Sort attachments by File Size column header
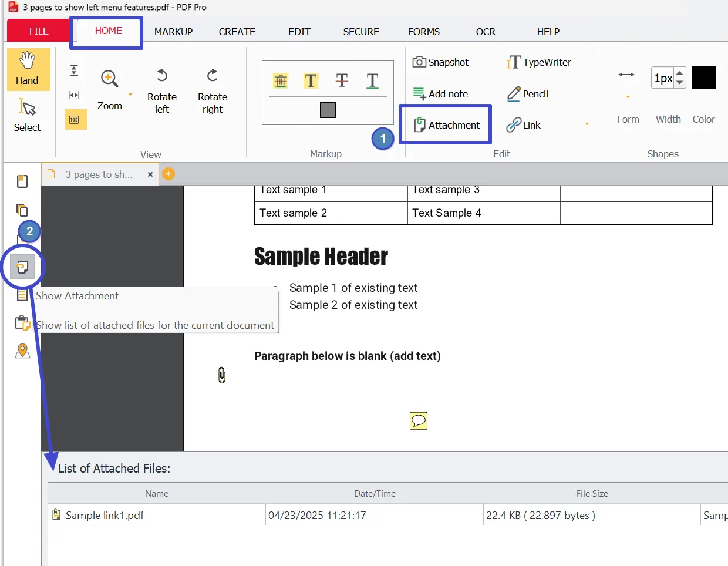This screenshot has width=728, height=566. 592,494
